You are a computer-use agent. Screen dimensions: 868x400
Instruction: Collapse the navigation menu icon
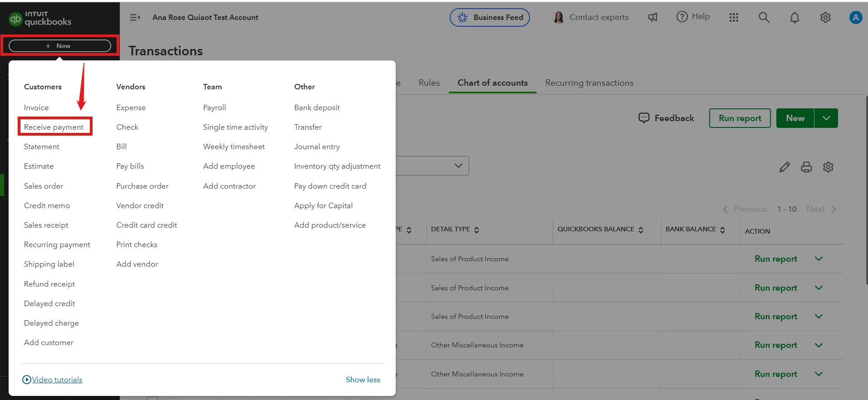tap(135, 17)
